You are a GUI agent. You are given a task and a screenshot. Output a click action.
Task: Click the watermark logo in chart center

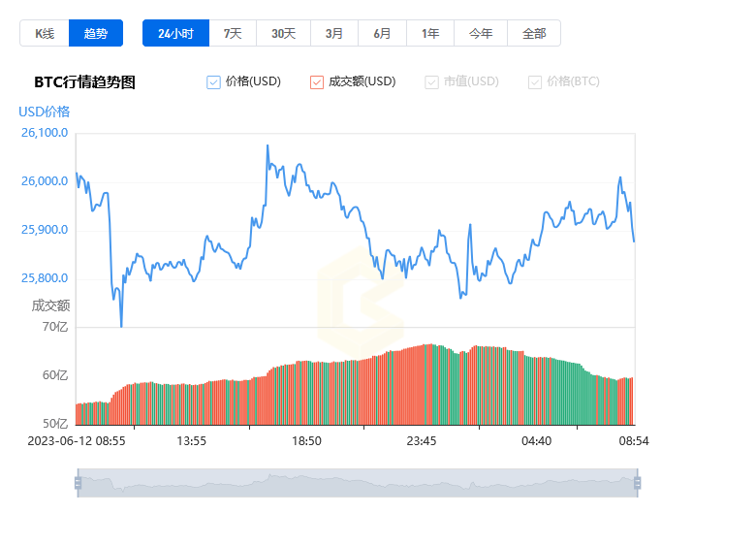(357, 301)
